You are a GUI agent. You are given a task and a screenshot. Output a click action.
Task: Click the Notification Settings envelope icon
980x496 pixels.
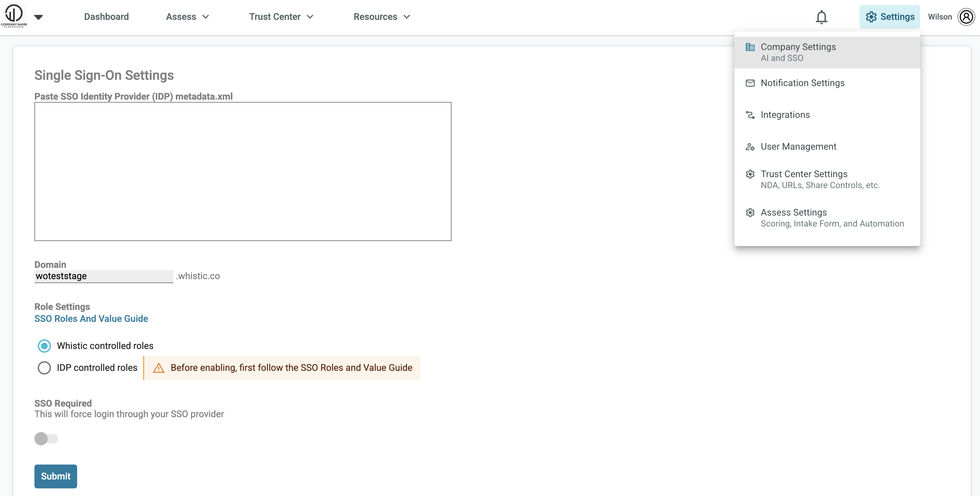(x=750, y=83)
